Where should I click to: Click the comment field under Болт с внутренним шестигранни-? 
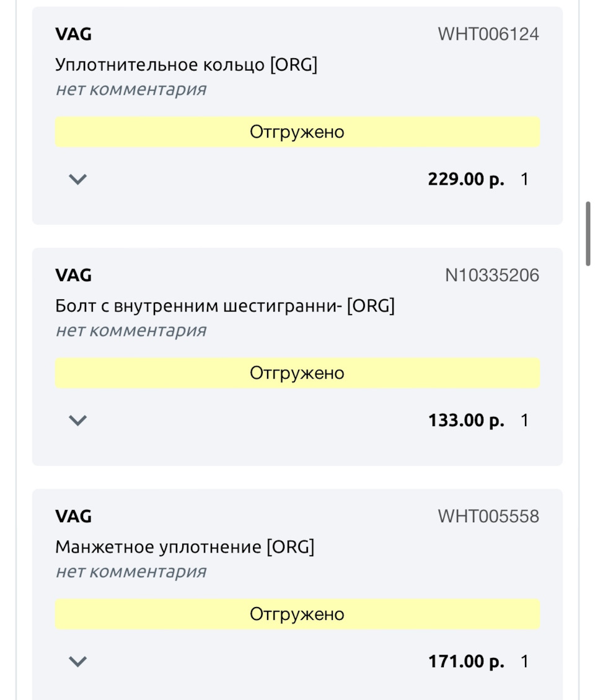point(131,330)
